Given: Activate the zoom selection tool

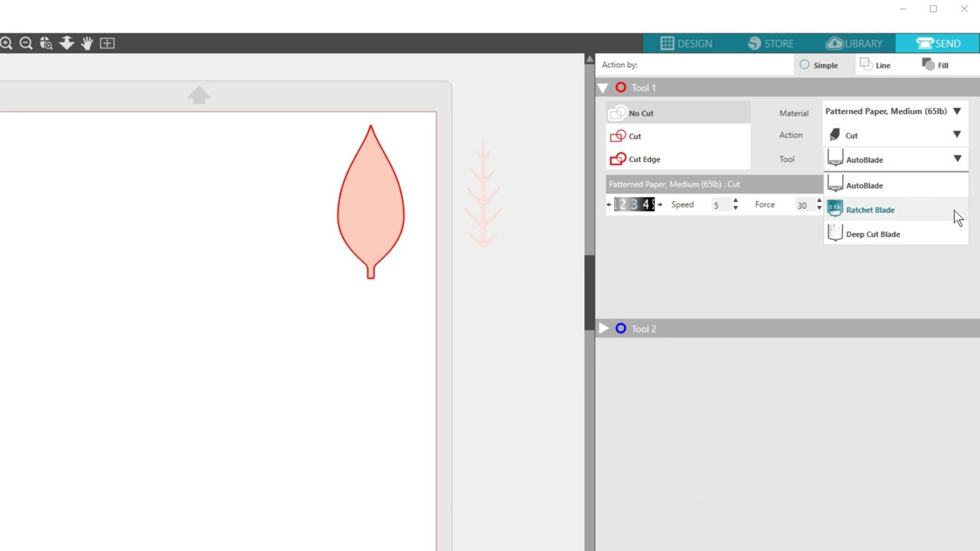Looking at the screenshot, I should (46, 44).
